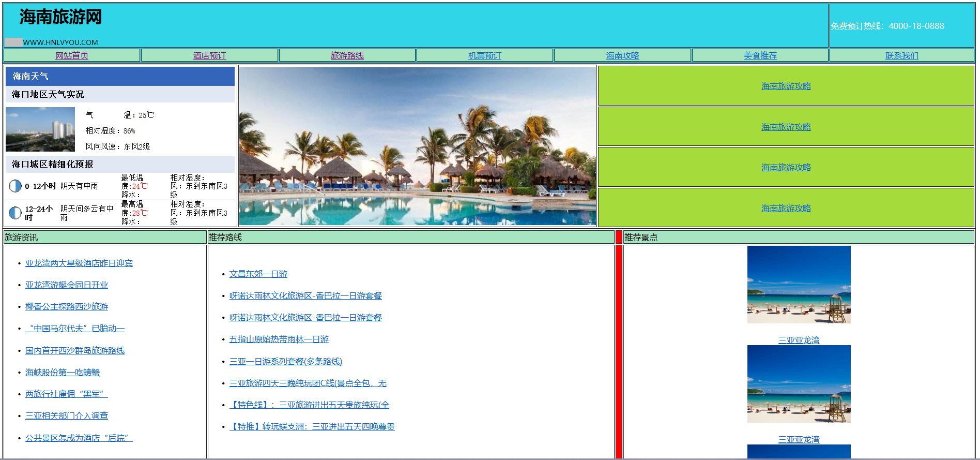Open the 海南攻略 nav link
The height and width of the screenshot is (460, 980).
[622, 55]
